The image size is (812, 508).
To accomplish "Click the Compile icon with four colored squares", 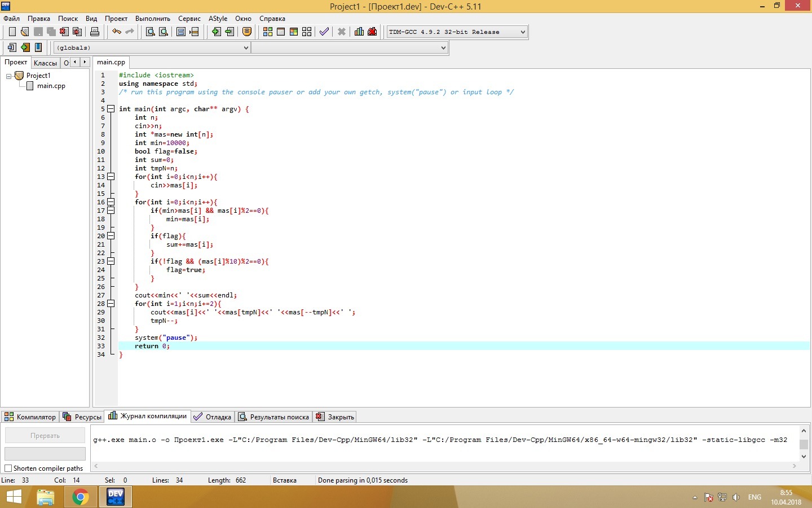I will [x=267, y=32].
